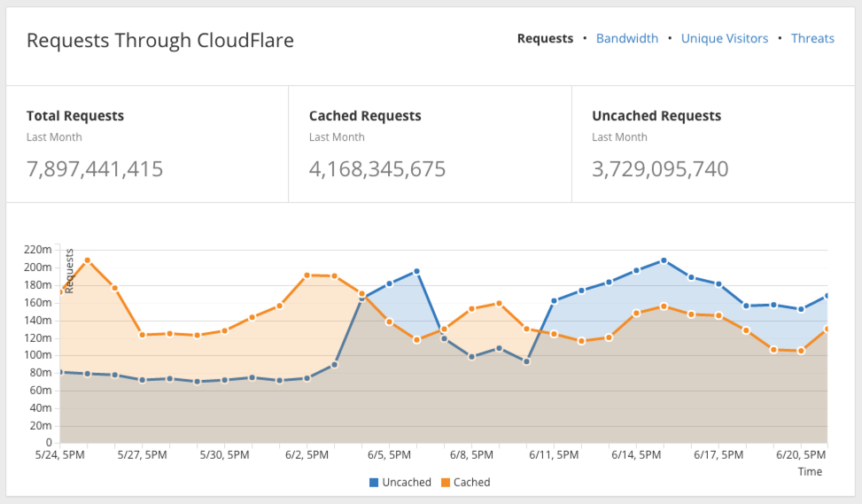Click the Total Requests value 7,897,441,415
The width and height of the screenshot is (862, 504).
(x=95, y=168)
